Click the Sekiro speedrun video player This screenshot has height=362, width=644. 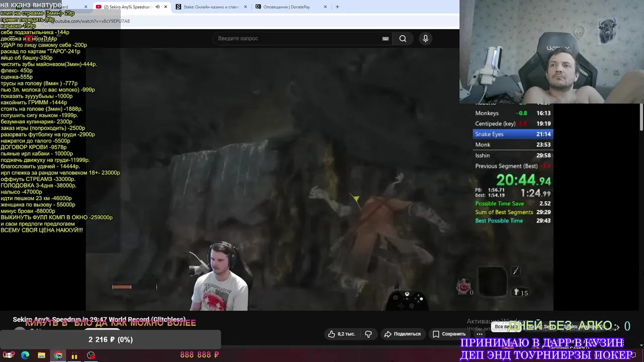tap(319, 178)
